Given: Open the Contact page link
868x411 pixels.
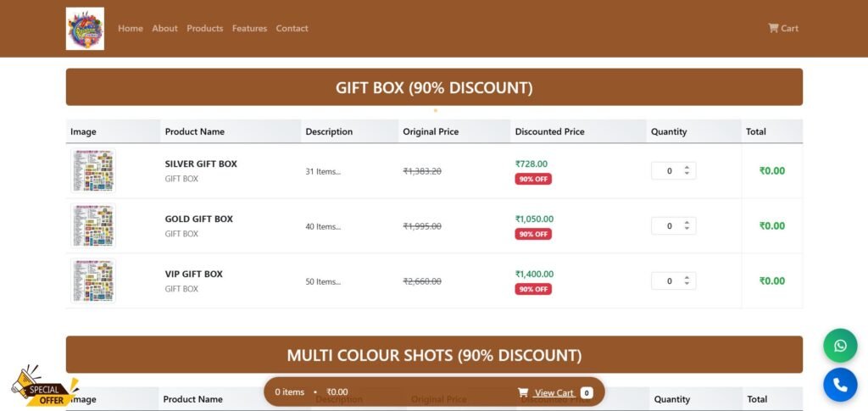Looking at the screenshot, I should pos(292,29).
